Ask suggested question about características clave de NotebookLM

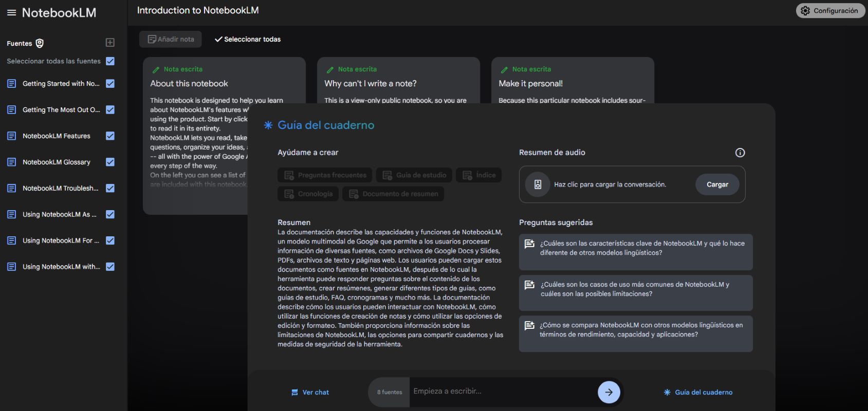tap(636, 252)
